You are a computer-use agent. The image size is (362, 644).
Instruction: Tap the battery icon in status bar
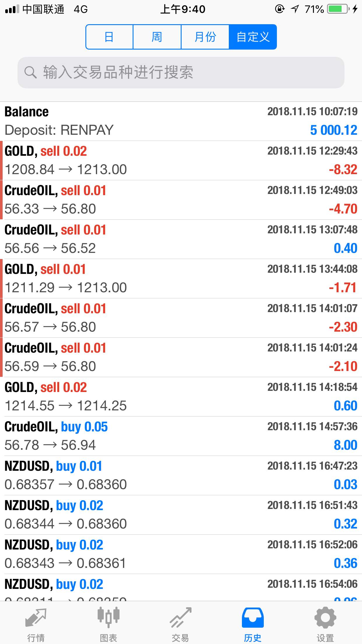click(x=338, y=9)
